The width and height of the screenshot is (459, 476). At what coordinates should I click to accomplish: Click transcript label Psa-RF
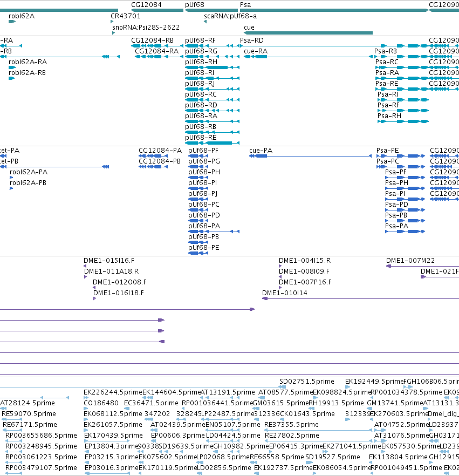coord(388,105)
